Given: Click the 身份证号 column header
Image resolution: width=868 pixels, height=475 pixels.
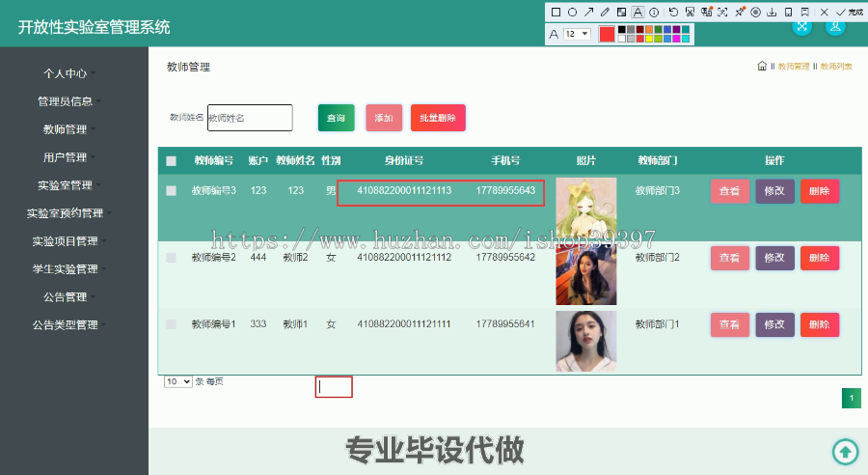Looking at the screenshot, I should click(x=404, y=160).
